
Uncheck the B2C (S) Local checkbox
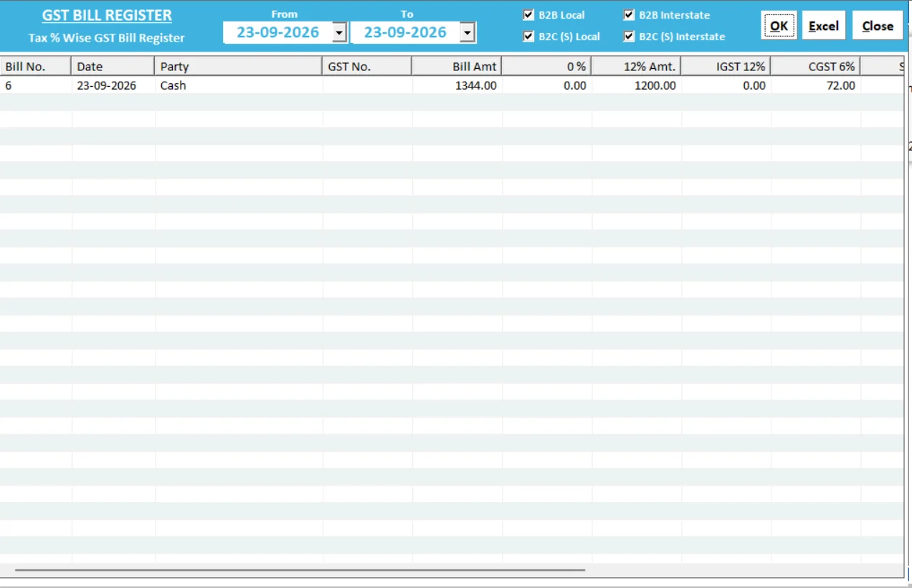[x=529, y=36]
